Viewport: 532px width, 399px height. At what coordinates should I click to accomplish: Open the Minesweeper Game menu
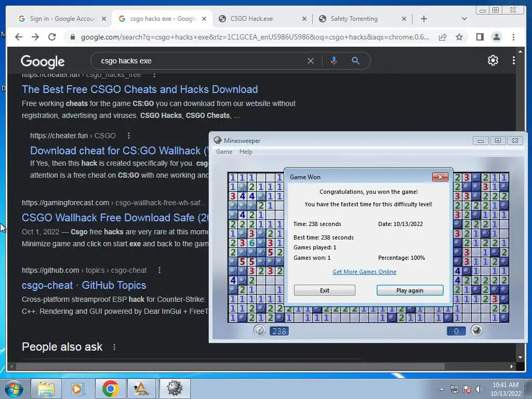pyautogui.click(x=224, y=152)
